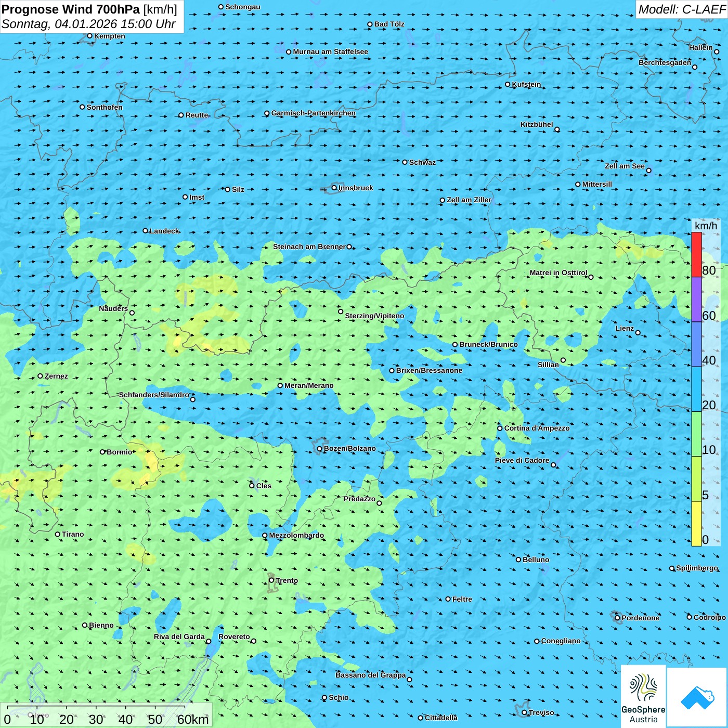
Task: Click the Garmisch-Partenkirchen city marker
Action: tap(267, 113)
